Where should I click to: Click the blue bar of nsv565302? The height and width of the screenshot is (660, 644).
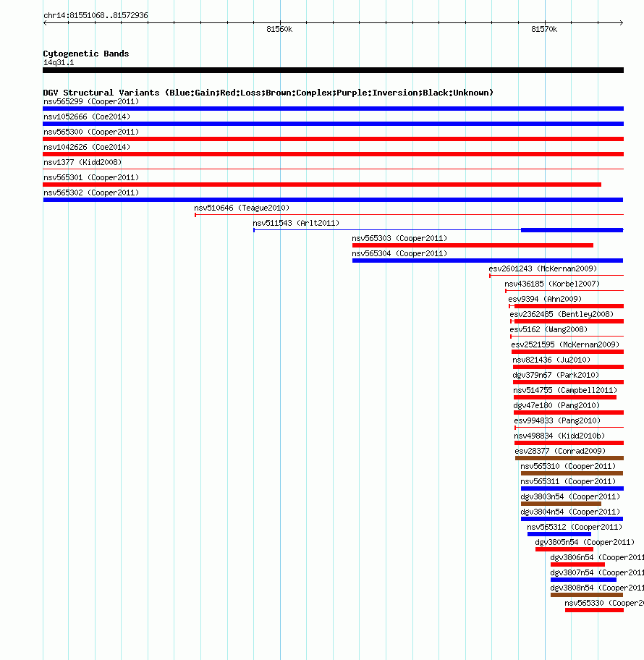(333, 200)
